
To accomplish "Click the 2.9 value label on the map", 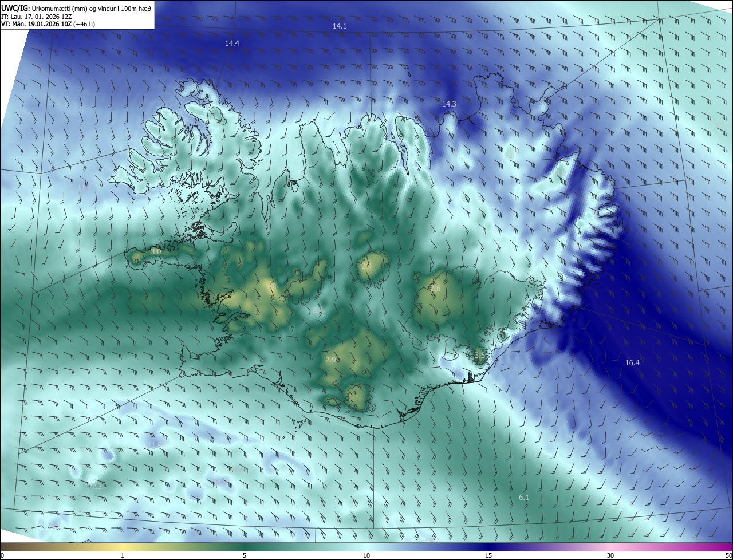I will coord(330,360).
